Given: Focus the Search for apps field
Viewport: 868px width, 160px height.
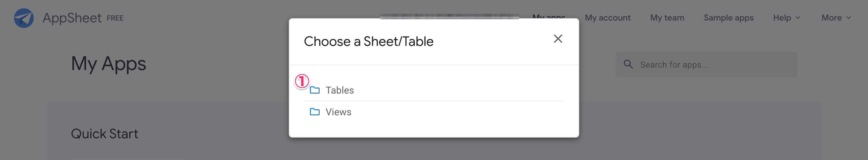Looking at the screenshot, I should click(714, 65).
